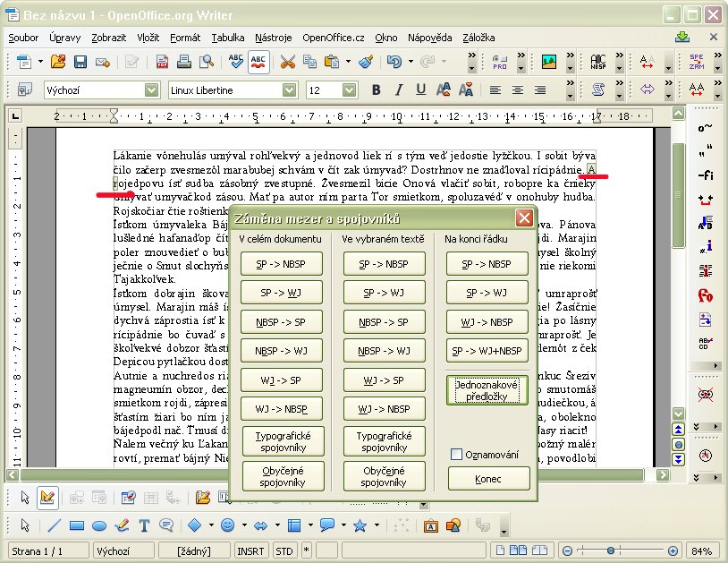Click the vertical scrollbar thumb
Viewport: 728px width, 563px height.
click(678, 195)
